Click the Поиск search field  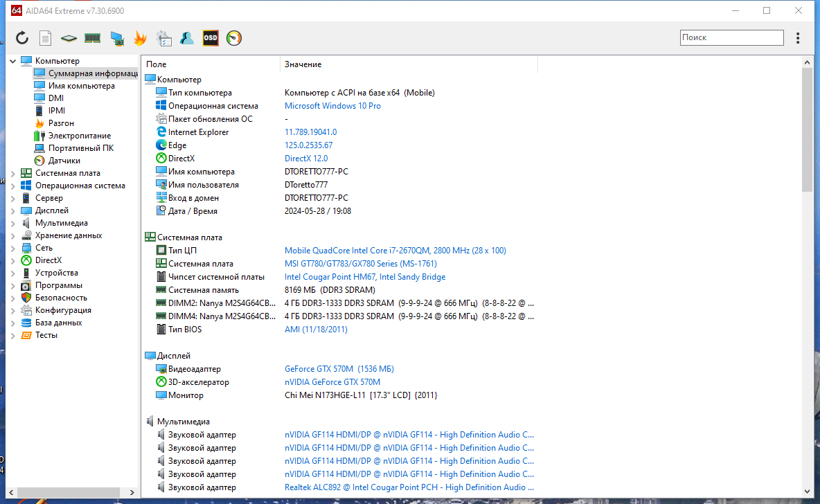(x=731, y=37)
